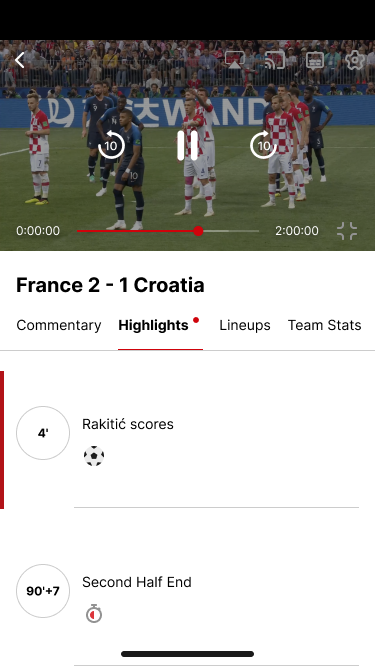375x667 pixels.
Task: Click the soccer ball goal icon
Action: pos(94,456)
